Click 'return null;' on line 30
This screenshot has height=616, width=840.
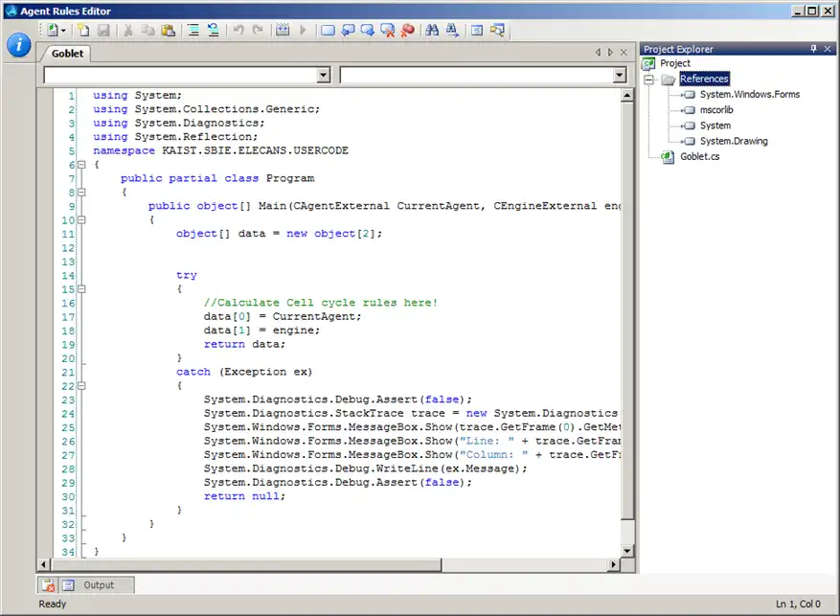244,496
